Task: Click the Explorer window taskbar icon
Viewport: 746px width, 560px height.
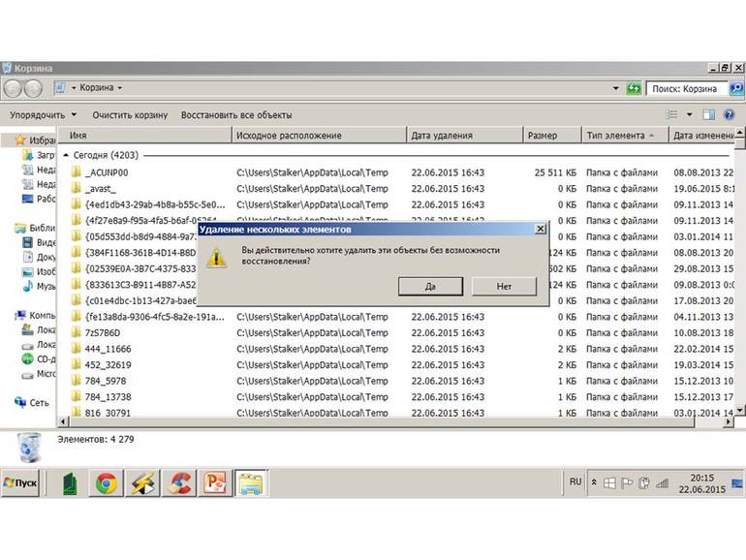Action: (x=252, y=482)
